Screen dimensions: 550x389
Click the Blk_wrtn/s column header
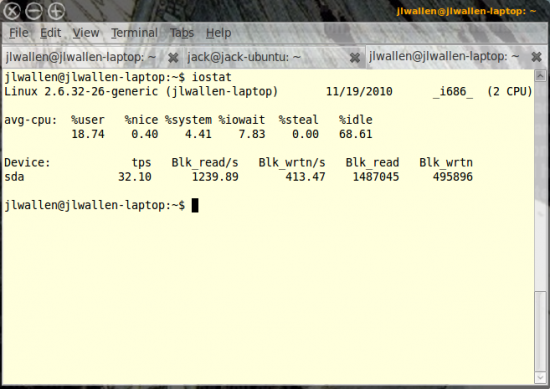pos(292,163)
